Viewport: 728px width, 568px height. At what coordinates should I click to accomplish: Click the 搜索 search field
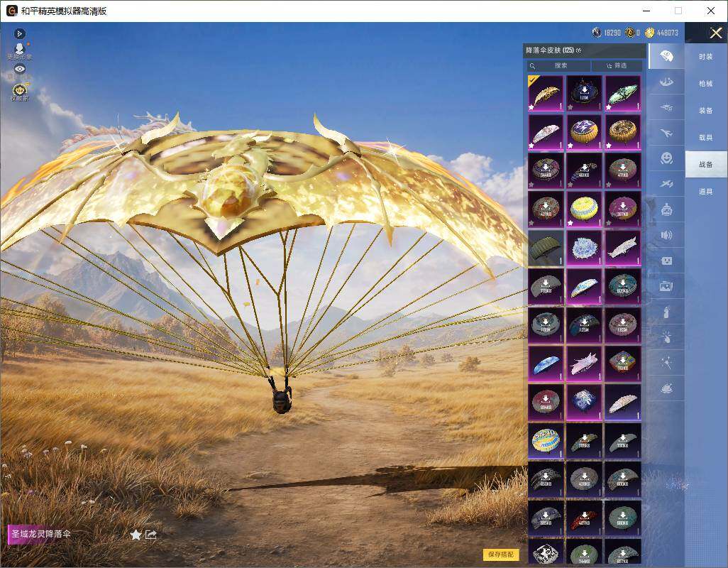(x=558, y=65)
